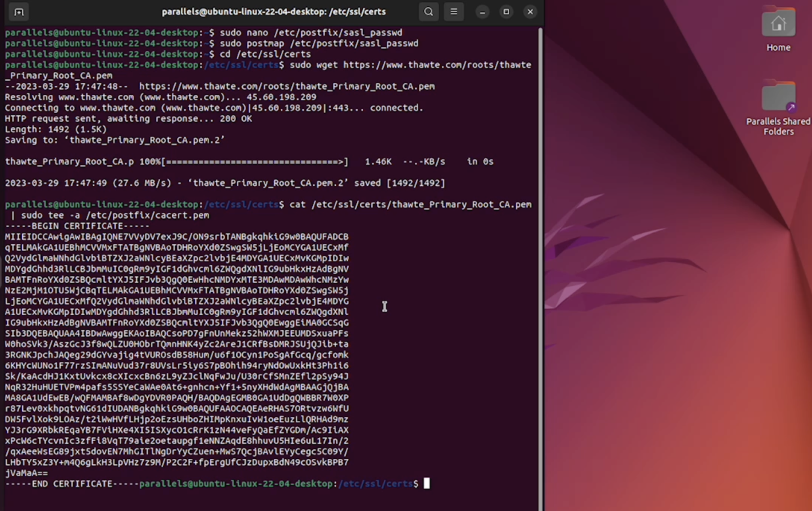This screenshot has width=812, height=511.
Task: Place the cursor at the active terminal prompt
Action: coord(427,483)
